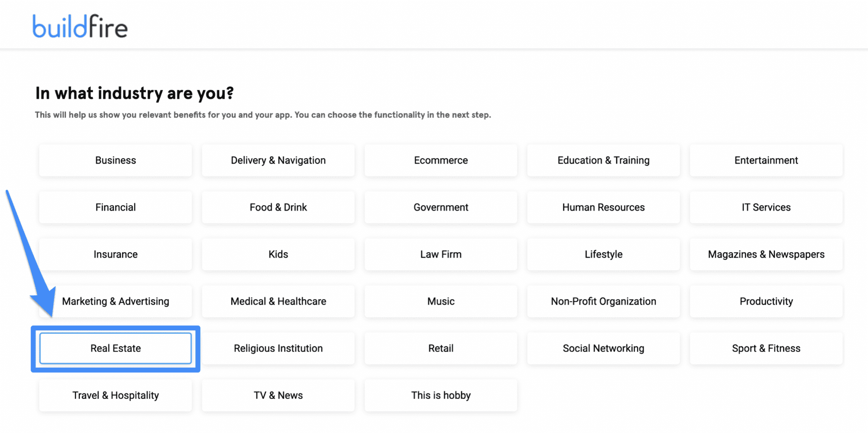Image resolution: width=868 pixels, height=433 pixels.
Task: Select the Entertainment industry button
Action: coord(766,160)
